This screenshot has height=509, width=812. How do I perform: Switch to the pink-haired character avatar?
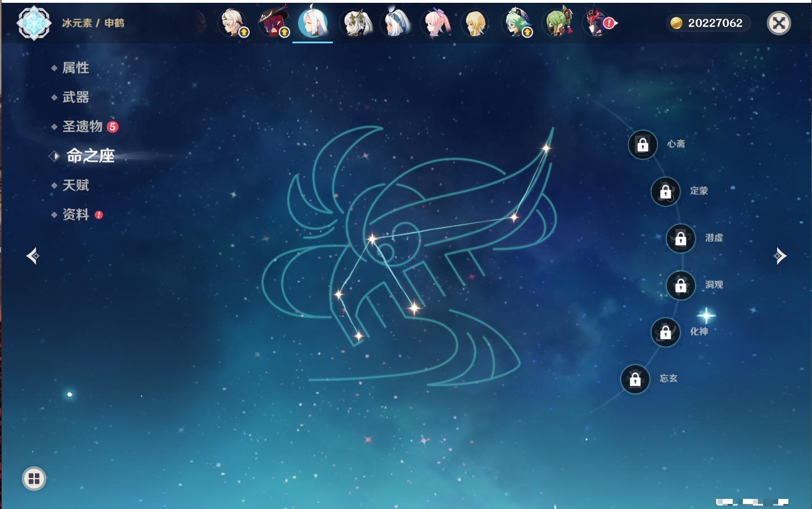pos(437,23)
